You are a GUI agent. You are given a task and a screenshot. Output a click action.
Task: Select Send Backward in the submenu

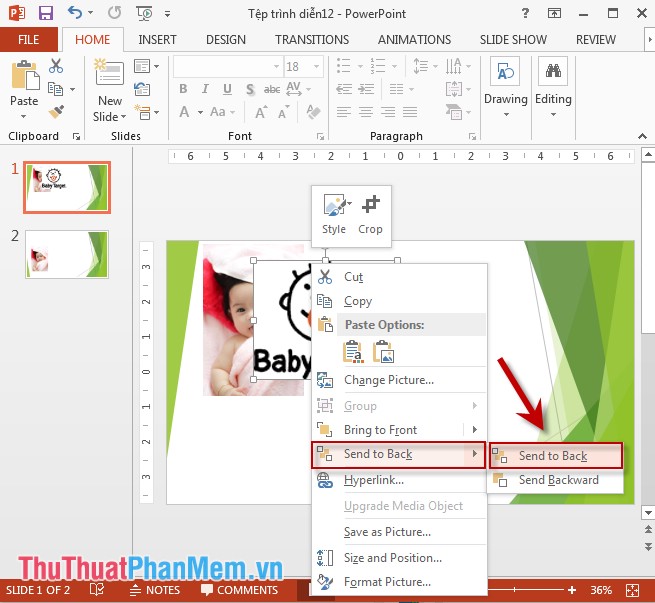pos(555,480)
